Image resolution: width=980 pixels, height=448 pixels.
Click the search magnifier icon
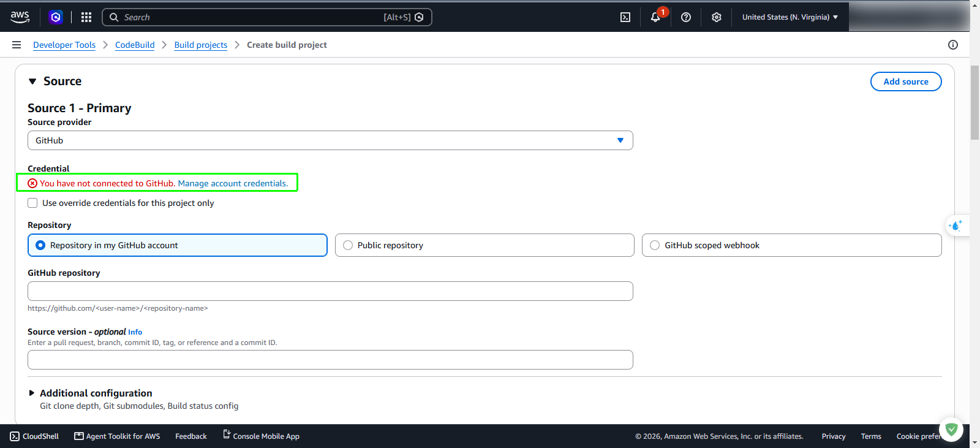click(114, 17)
